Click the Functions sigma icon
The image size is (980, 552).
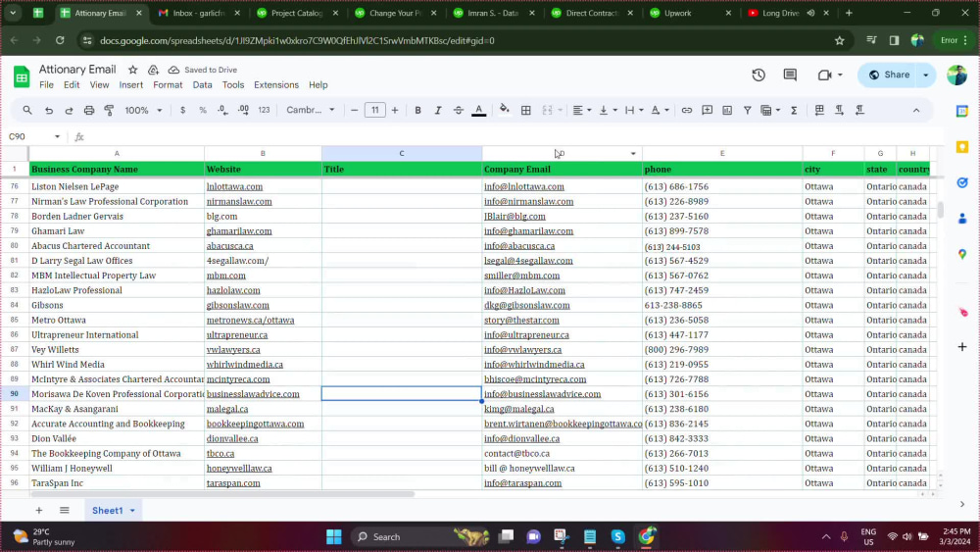pyautogui.click(x=794, y=110)
